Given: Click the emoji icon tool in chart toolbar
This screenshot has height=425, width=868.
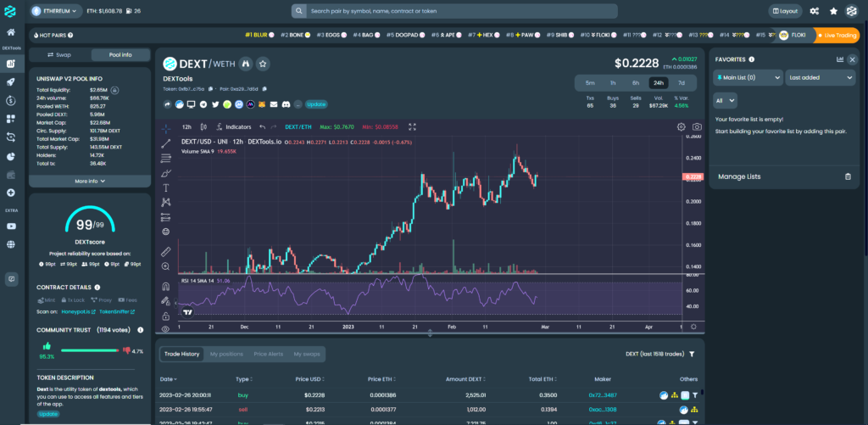Looking at the screenshot, I should [x=165, y=231].
